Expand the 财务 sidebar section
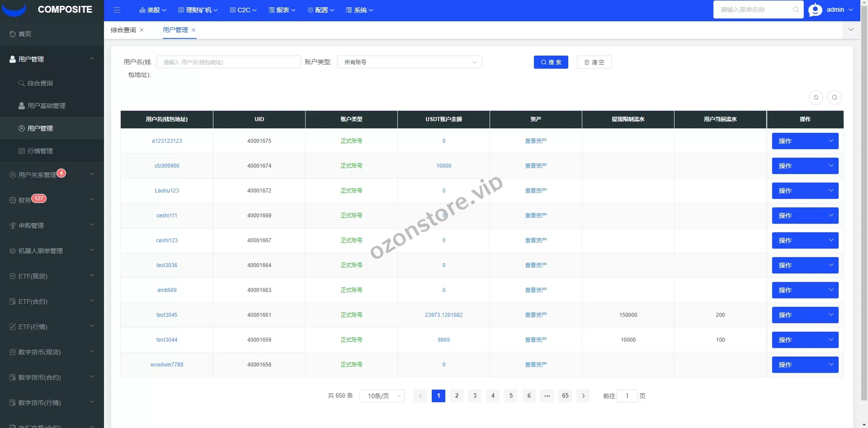This screenshot has height=428, width=868. point(52,200)
